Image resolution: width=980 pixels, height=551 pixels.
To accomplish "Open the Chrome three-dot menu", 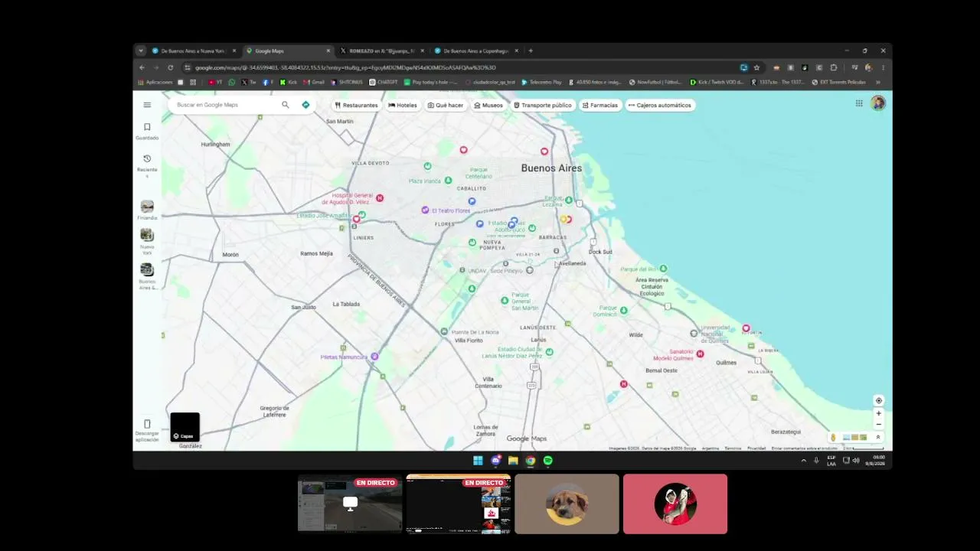I will [x=883, y=67].
